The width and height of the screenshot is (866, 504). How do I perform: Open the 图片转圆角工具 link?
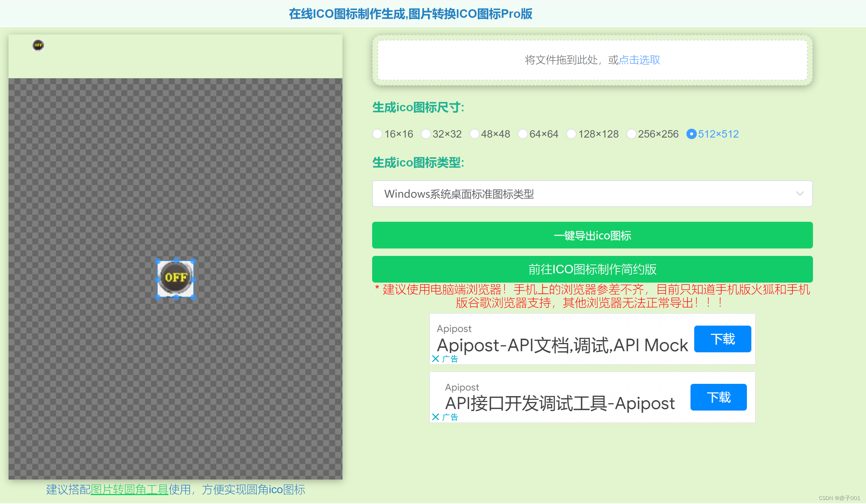[129, 490]
